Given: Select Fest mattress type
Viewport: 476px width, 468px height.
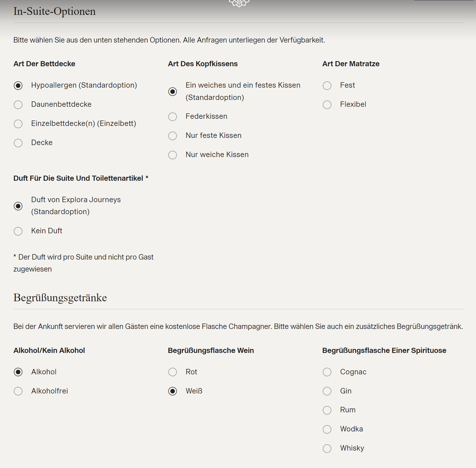Looking at the screenshot, I should point(327,86).
